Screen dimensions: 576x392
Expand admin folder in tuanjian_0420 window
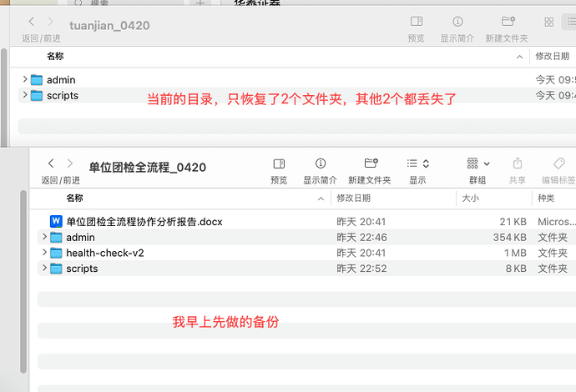tap(24, 79)
